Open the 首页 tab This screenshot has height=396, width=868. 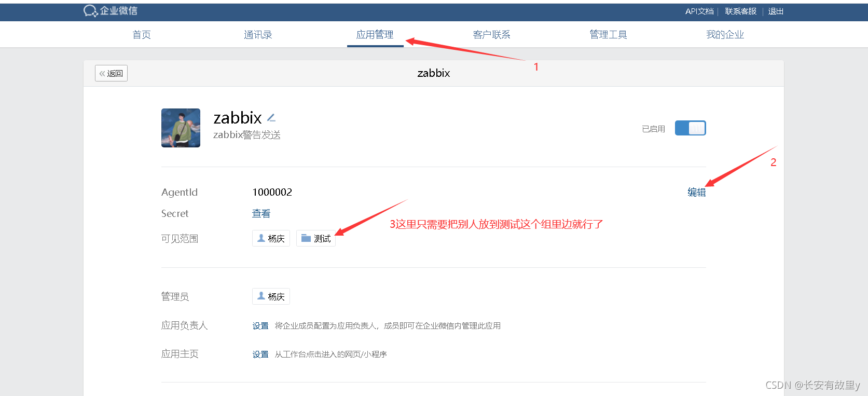click(x=142, y=35)
